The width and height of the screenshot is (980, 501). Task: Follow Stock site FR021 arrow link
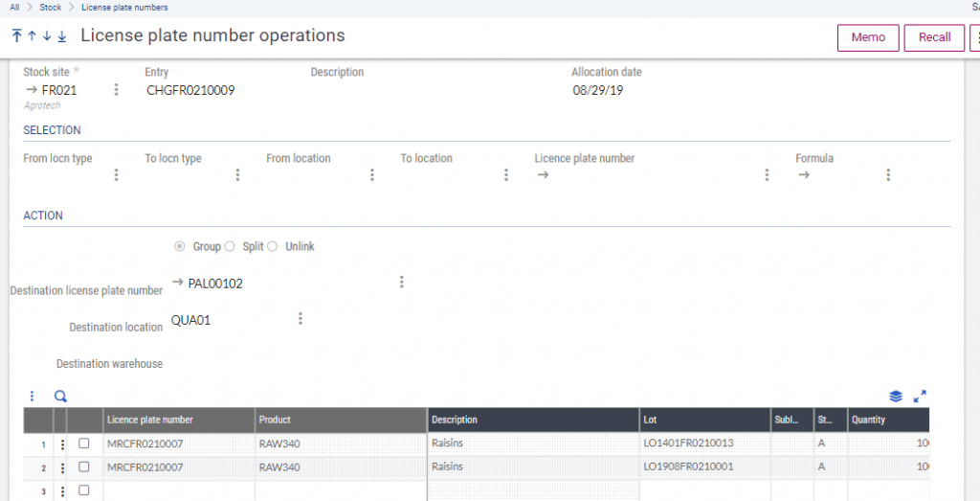click(32, 90)
